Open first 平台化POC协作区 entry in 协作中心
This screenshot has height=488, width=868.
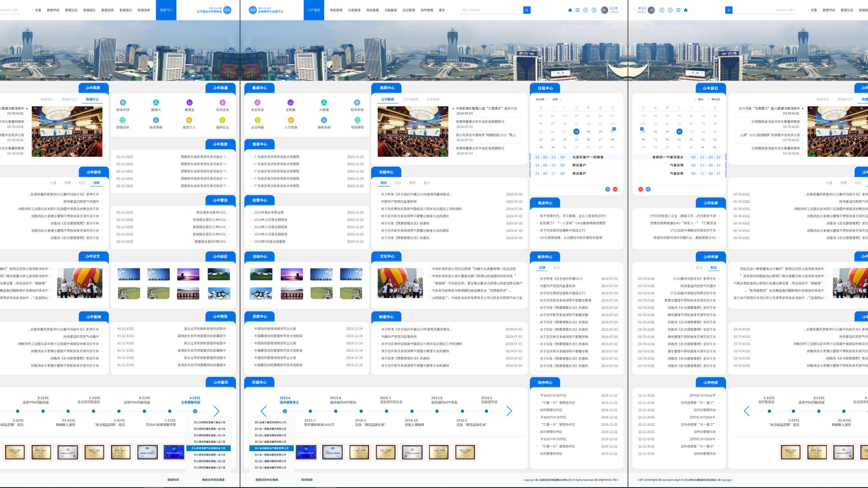point(553,395)
